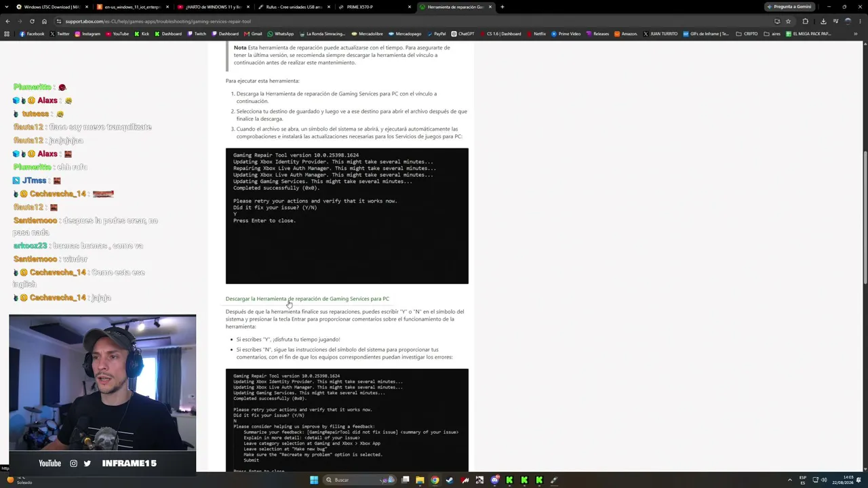The width and height of the screenshot is (868, 488).
Task: Open the PayPal bookmark
Action: click(436, 34)
